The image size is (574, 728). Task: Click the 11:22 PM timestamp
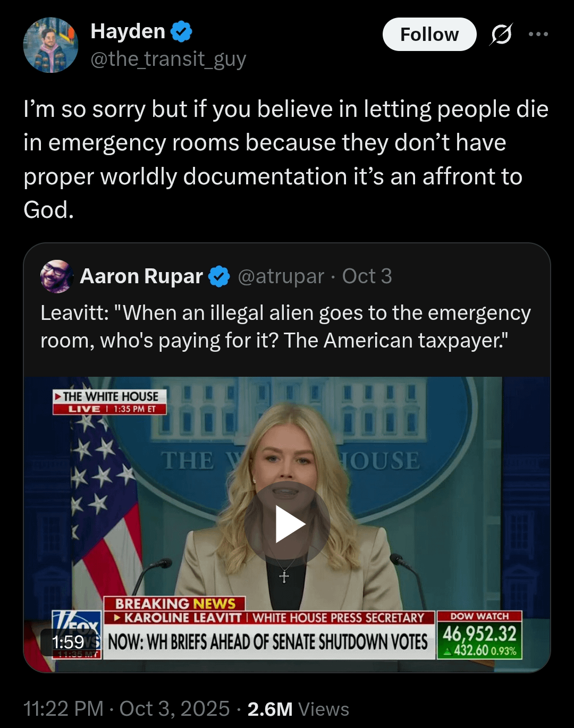[64, 709]
